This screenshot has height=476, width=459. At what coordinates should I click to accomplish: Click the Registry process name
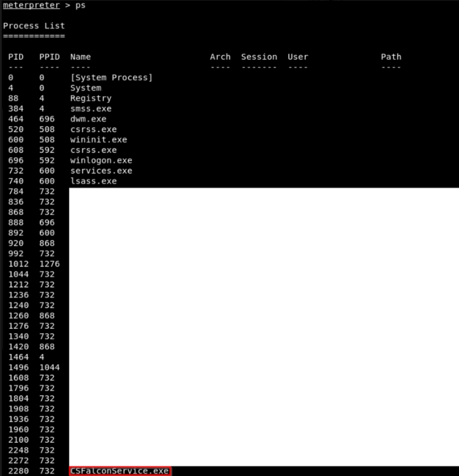(91, 98)
